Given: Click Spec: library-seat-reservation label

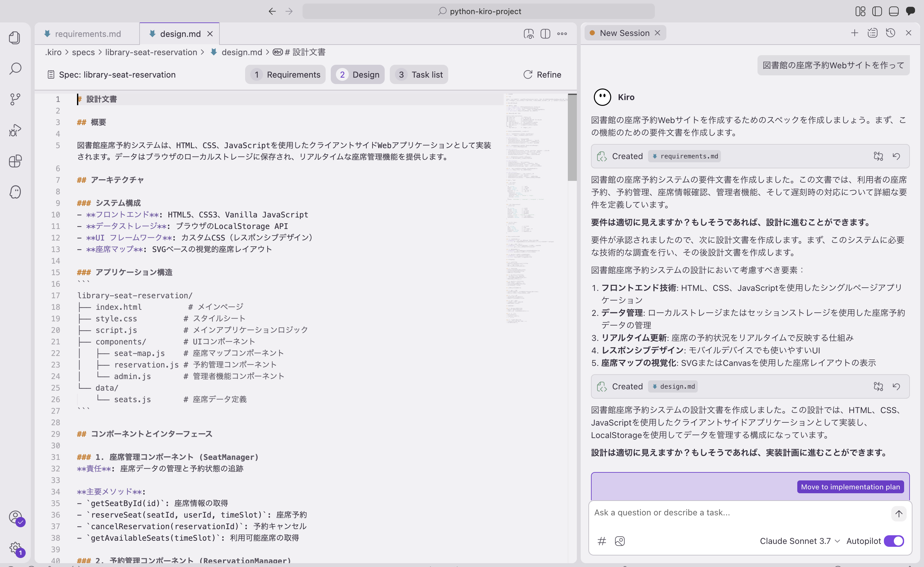Looking at the screenshot, I should point(112,75).
